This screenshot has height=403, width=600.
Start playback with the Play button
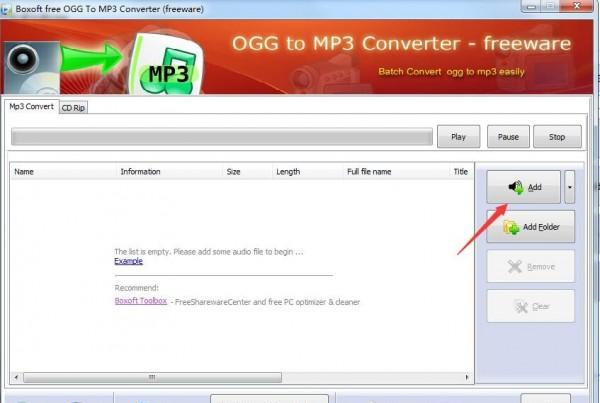point(458,137)
